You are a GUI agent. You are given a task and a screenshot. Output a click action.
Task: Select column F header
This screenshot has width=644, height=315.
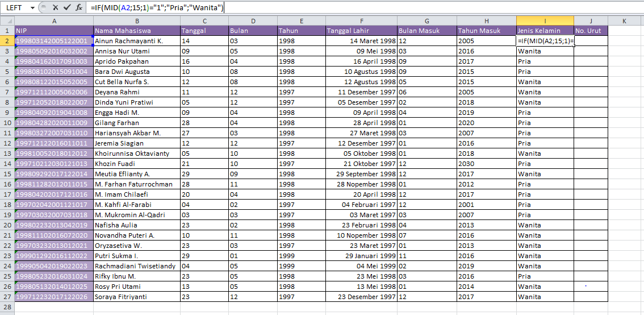(x=361, y=20)
